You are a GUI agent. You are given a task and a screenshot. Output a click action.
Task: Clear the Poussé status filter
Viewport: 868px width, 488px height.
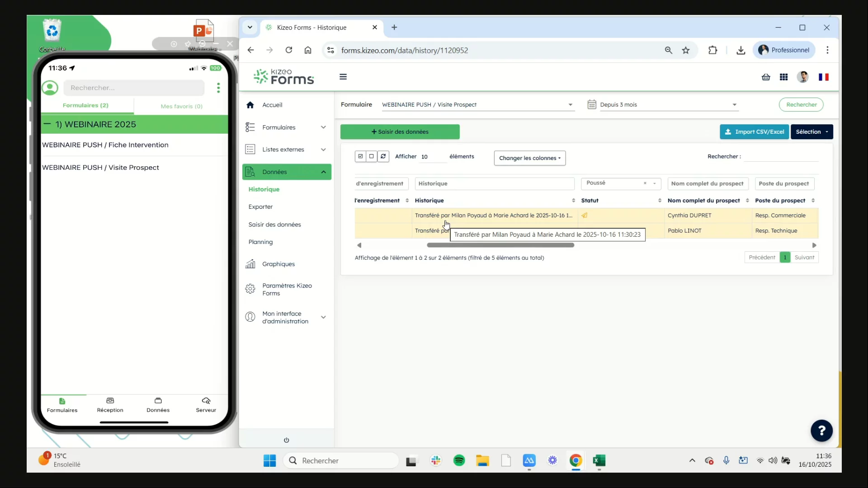point(645,183)
